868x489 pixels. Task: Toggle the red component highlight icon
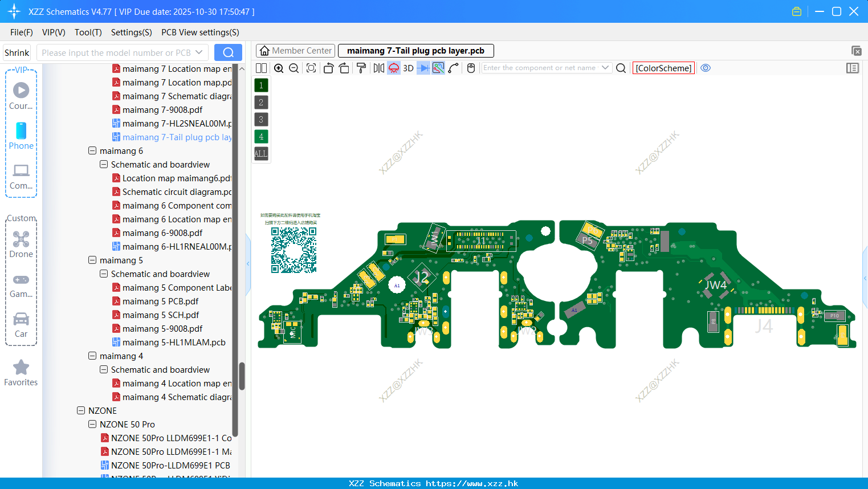(x=394, y=68)
